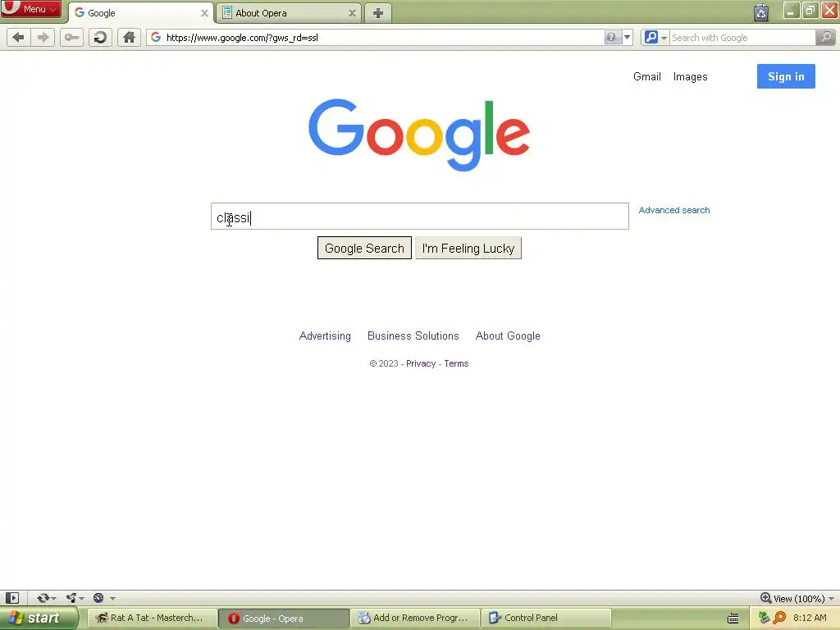This screenshot has height=630, width=840.
Task: Expand the Opera Unite dropdown arrow
Action: (81, 598)
